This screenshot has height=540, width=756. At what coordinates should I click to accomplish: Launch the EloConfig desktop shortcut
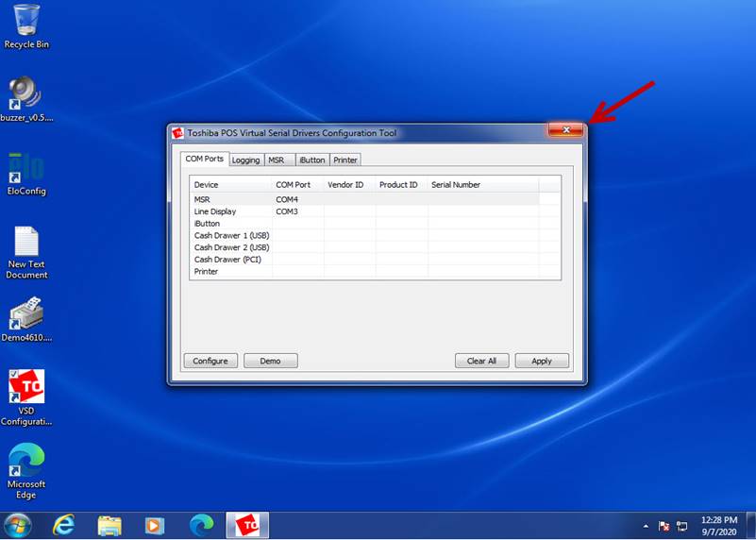[x=26, y=168]
